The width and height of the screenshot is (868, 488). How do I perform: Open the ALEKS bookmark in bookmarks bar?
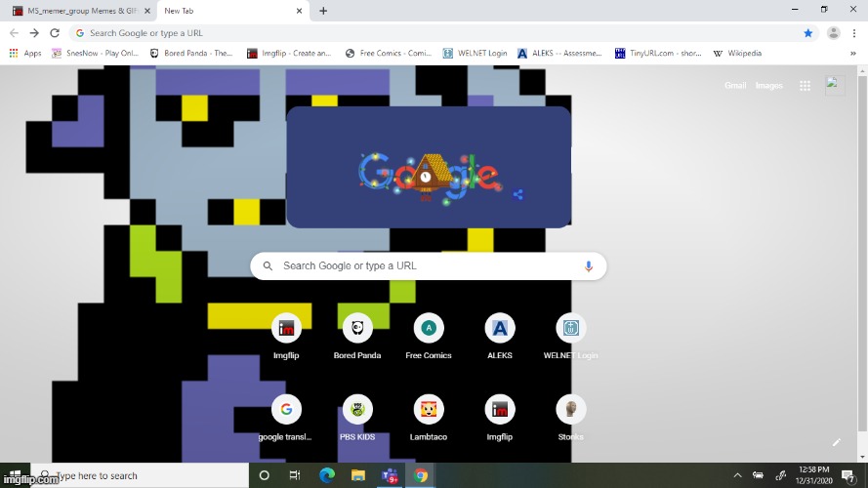559,53
